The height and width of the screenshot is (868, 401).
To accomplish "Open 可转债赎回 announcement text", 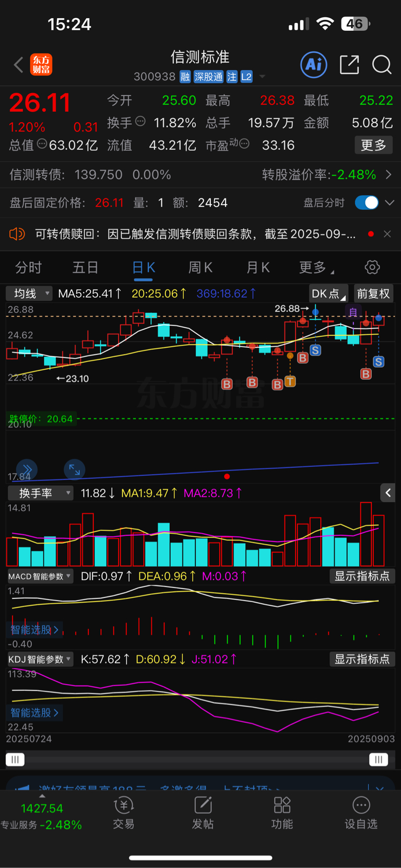I will click(195, 234).
